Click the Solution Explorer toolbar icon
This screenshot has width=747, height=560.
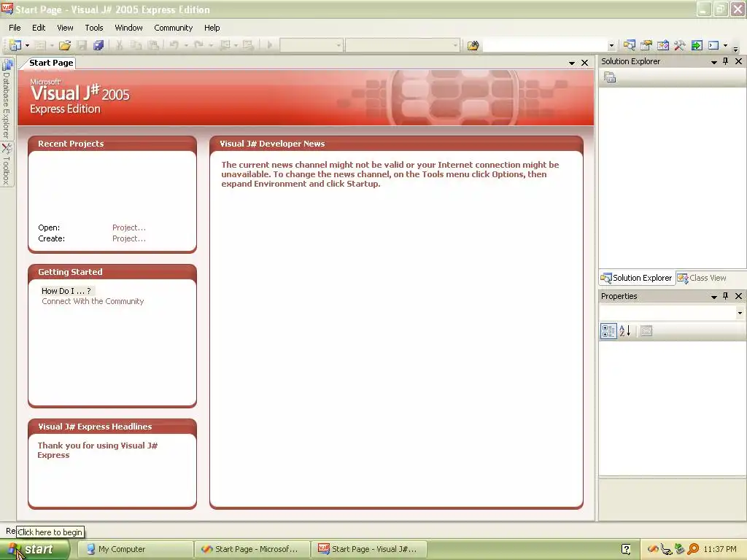630,45
